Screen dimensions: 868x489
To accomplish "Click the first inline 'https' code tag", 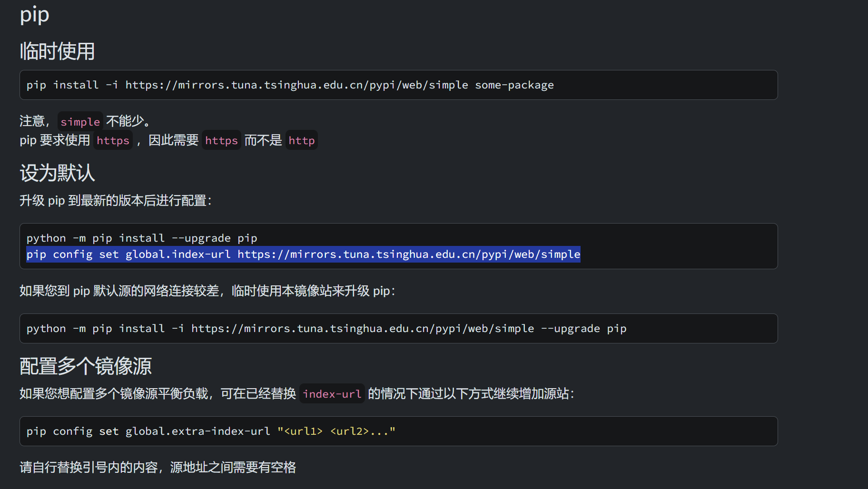I will 113,140.
